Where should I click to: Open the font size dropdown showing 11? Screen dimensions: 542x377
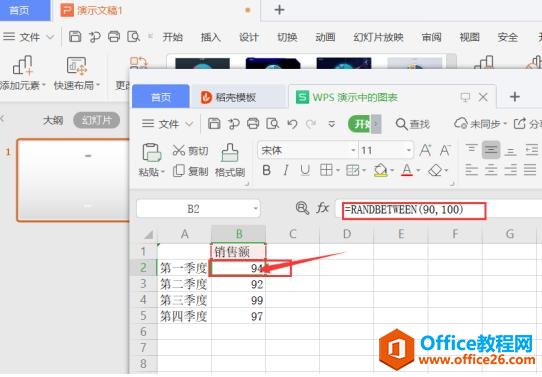(386, 150)
